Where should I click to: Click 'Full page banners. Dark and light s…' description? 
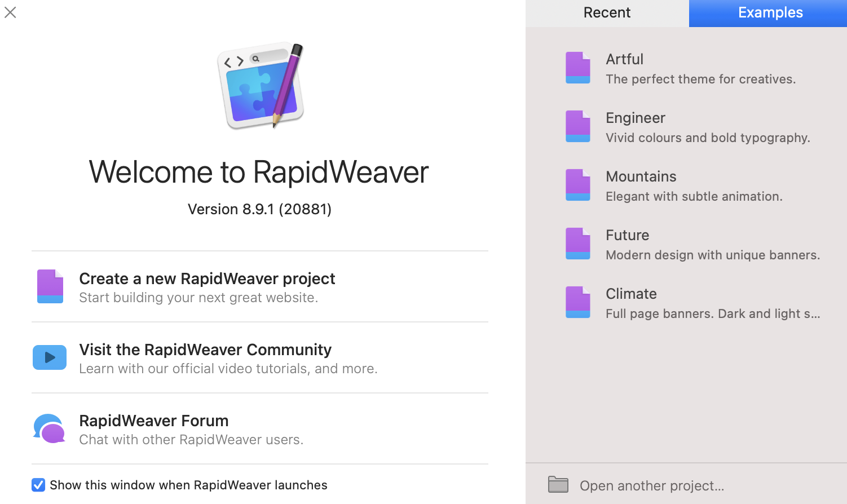tap(713, 313)
